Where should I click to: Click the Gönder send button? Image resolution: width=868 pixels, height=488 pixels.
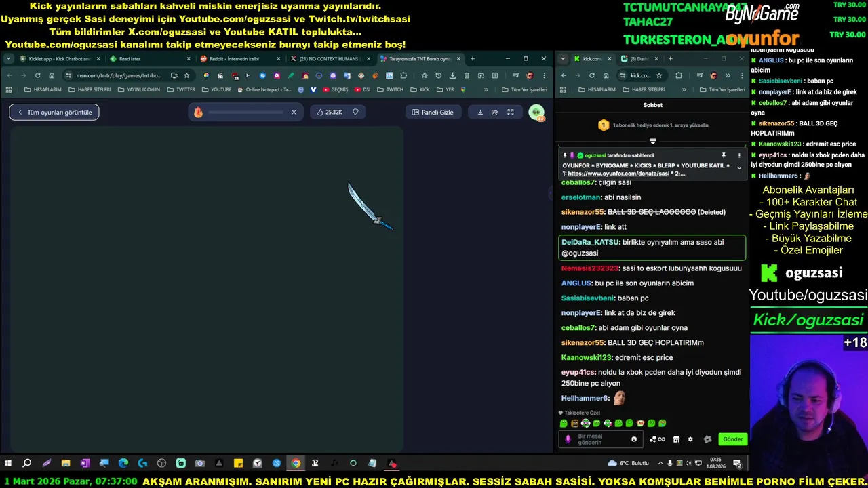coord(732,439)
